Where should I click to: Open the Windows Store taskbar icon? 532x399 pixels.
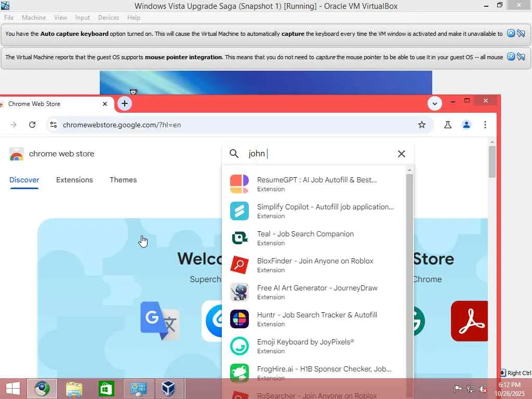[106, 389]
